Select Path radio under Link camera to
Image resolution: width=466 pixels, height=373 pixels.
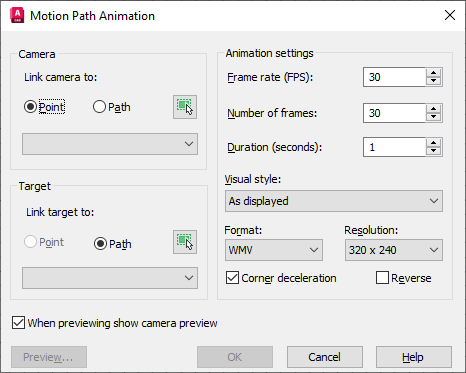(99, 107)
